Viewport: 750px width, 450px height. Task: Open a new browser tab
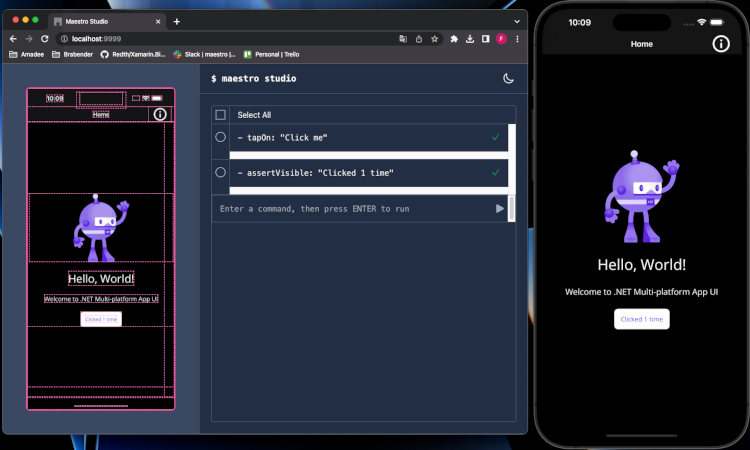click(177, 21)
